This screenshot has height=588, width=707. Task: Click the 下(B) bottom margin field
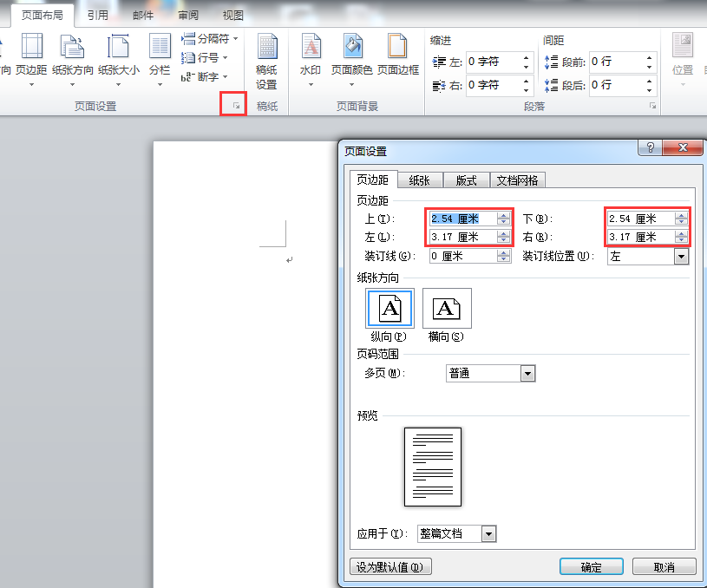641,219
